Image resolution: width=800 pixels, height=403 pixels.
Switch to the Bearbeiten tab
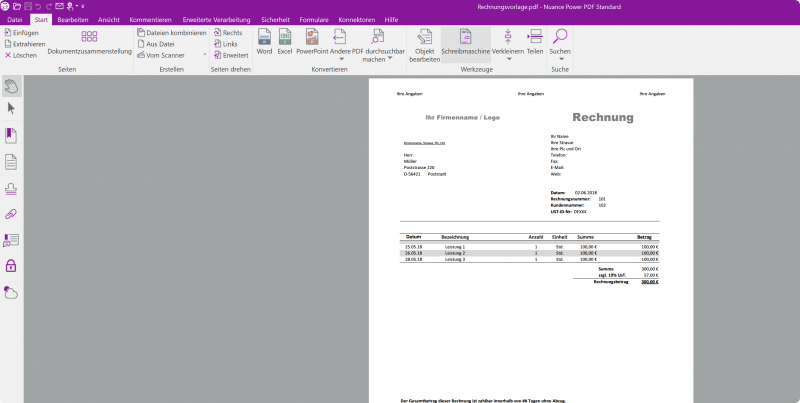tap(73, 20)
